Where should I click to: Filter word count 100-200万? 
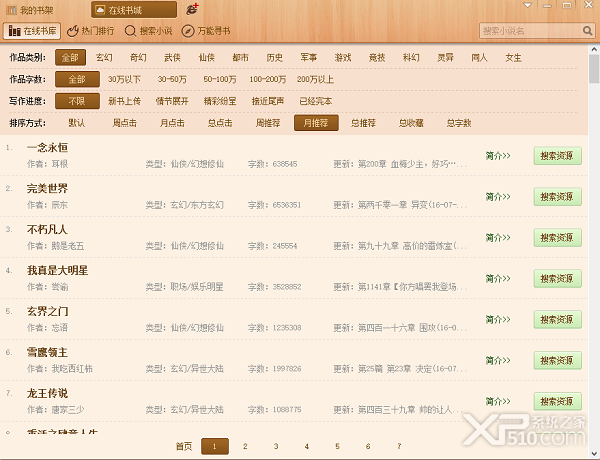267,80
